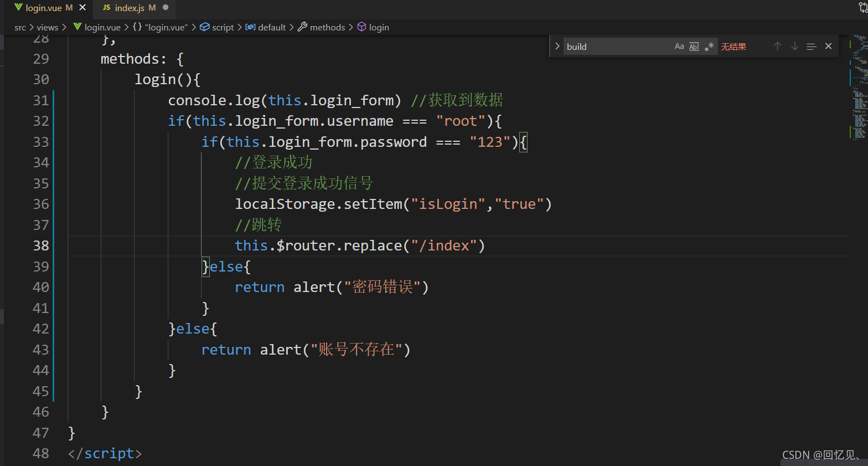This screenshot has width=868, height=466.
Task: Click the 'methods:' property text
Action: [133, 59]
